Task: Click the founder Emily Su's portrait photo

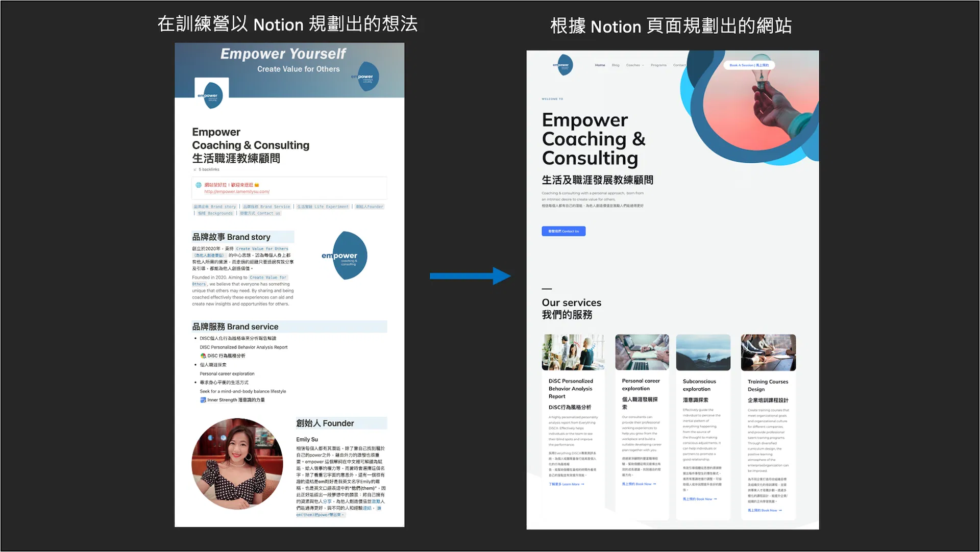Action: tap(237, 464)
